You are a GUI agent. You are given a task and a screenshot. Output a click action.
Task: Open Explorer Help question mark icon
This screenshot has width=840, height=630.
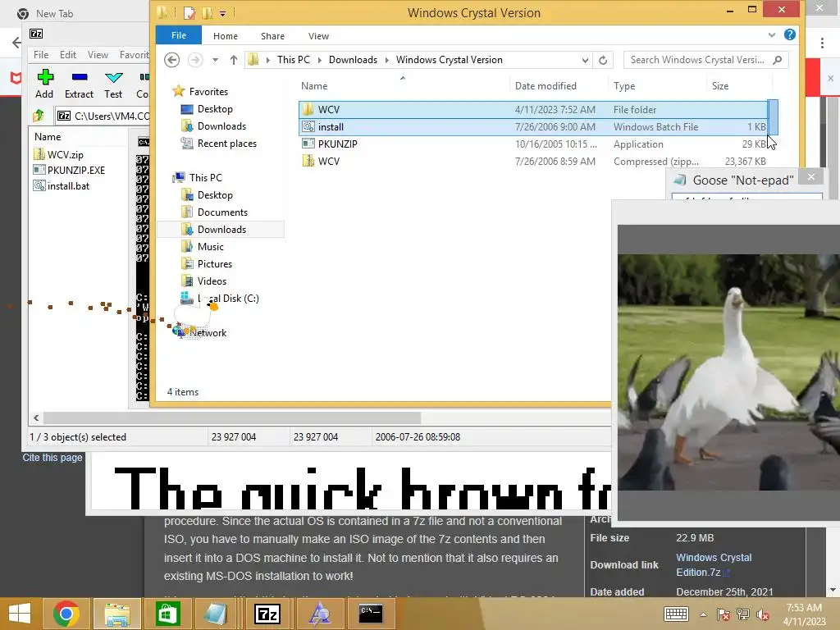(x=790, y=34)
